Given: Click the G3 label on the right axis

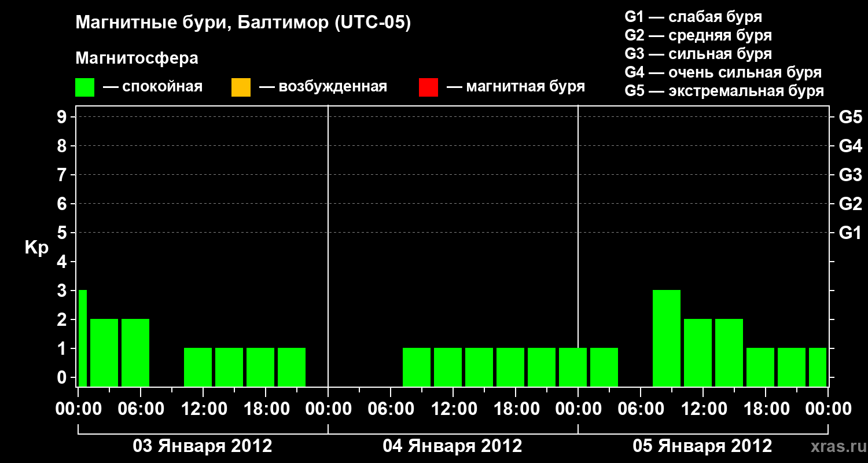Looking at the screenshot, I should (x=851, y=175).
